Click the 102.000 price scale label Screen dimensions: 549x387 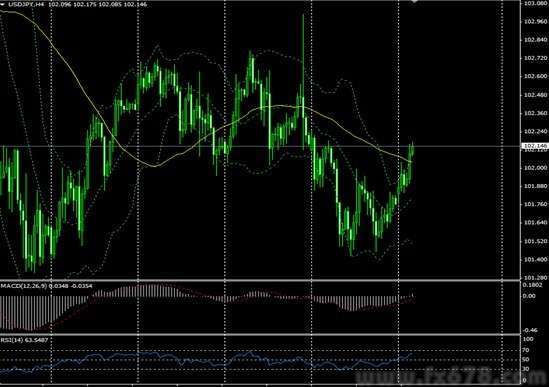(535, 168)
